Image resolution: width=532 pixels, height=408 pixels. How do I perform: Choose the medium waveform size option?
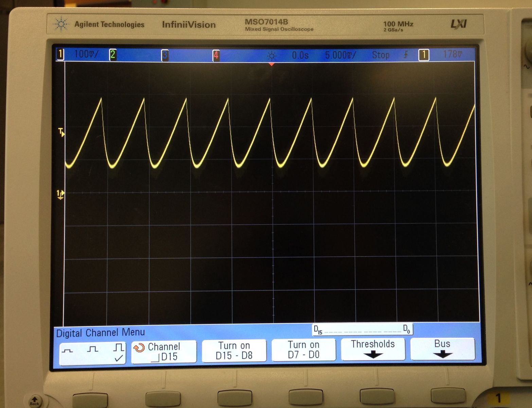tap(92, 349)
